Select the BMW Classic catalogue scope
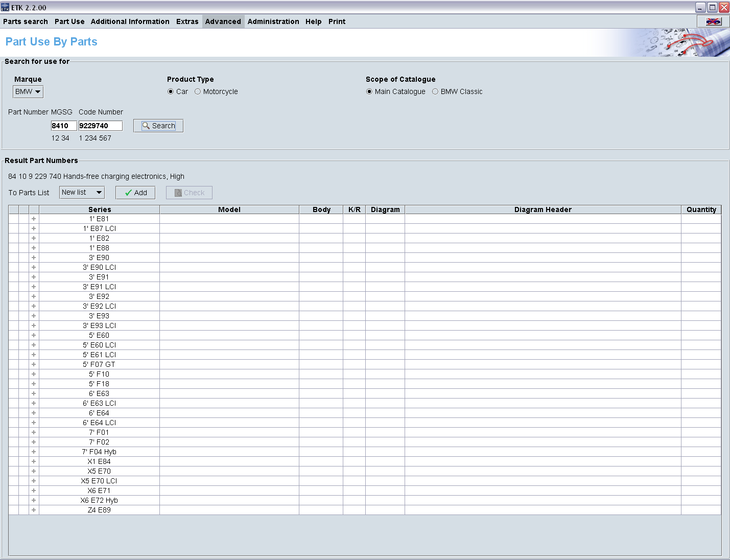The image size is (730, 560). 435,91
